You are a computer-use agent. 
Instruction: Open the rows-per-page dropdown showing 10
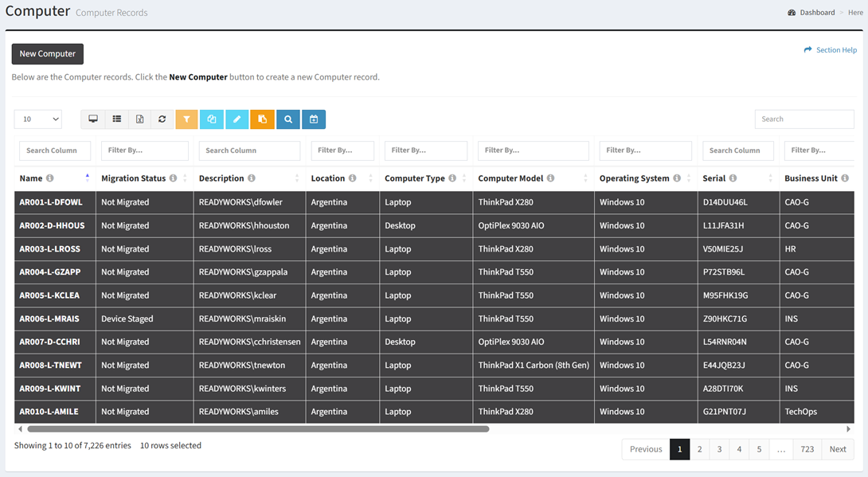pos(38,119)
